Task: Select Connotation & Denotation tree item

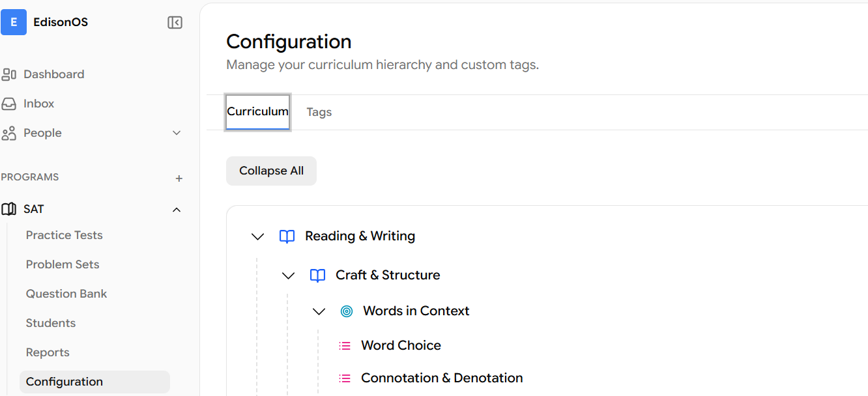Action: (441, 378)
